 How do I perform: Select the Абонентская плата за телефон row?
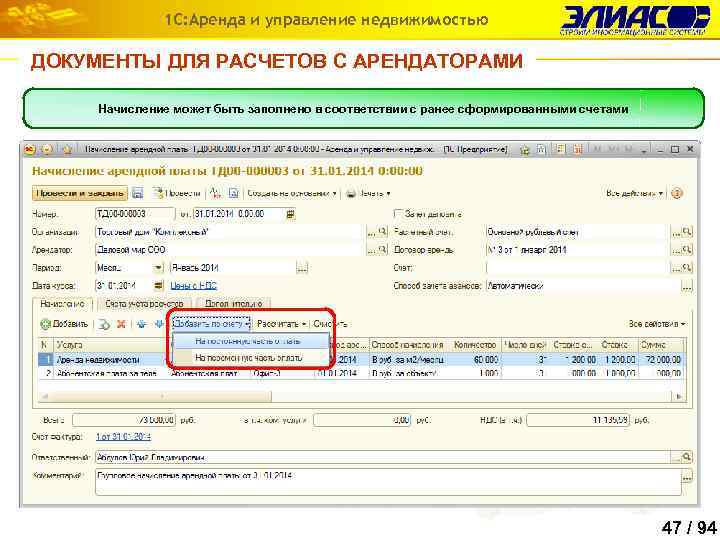tap(362, 373)
